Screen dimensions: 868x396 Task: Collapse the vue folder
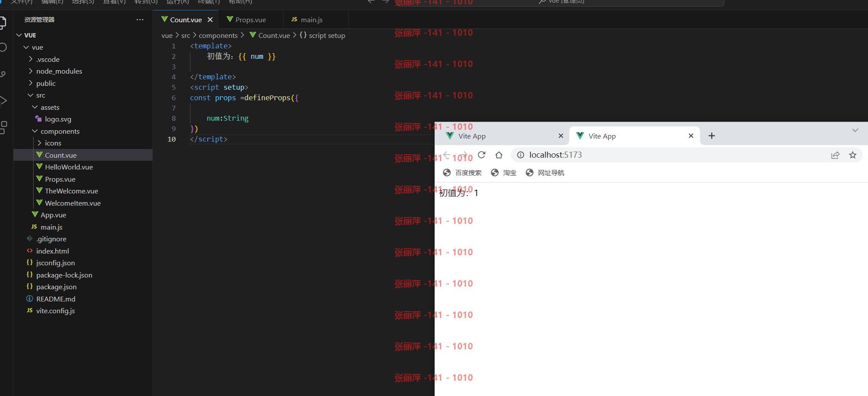pyautogui.click(x=83, y=47)
